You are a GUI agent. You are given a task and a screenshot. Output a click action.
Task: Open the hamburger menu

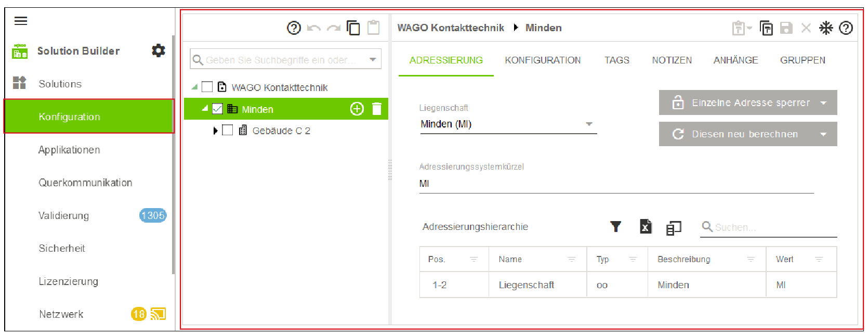click(21, 21)
